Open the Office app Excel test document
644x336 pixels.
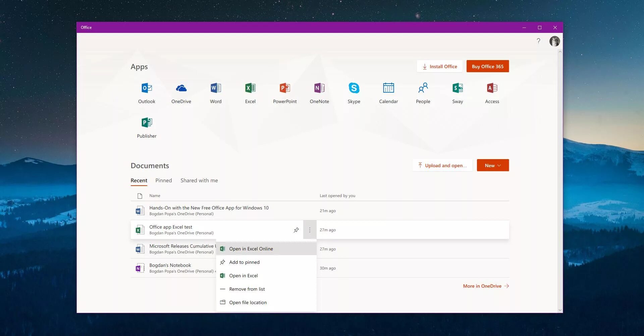(x=171, y=227)
